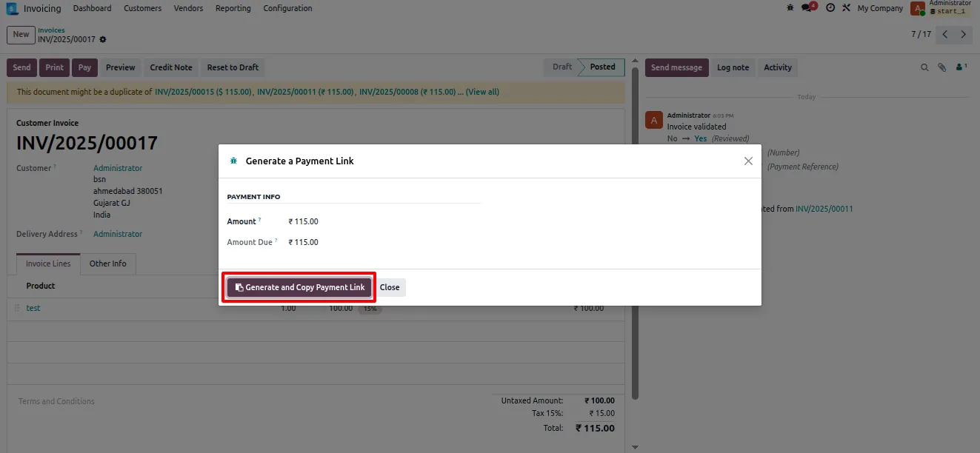The width and height of the screenshot is (980, 453).
Task: Open the Delivery Address Administrator link
Action: pyautogui.click(x=118, y=234)
